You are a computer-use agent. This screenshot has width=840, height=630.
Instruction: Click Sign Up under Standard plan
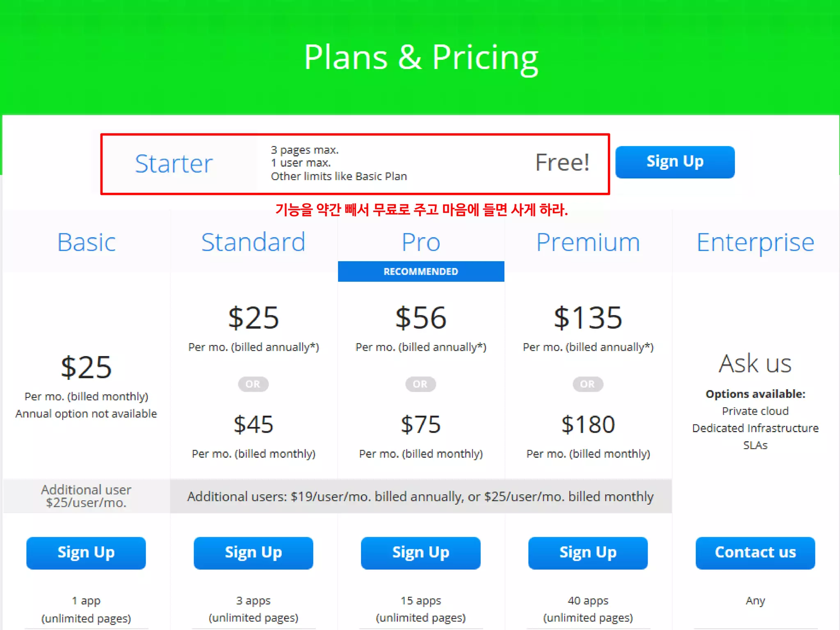(x=253, y=552)
